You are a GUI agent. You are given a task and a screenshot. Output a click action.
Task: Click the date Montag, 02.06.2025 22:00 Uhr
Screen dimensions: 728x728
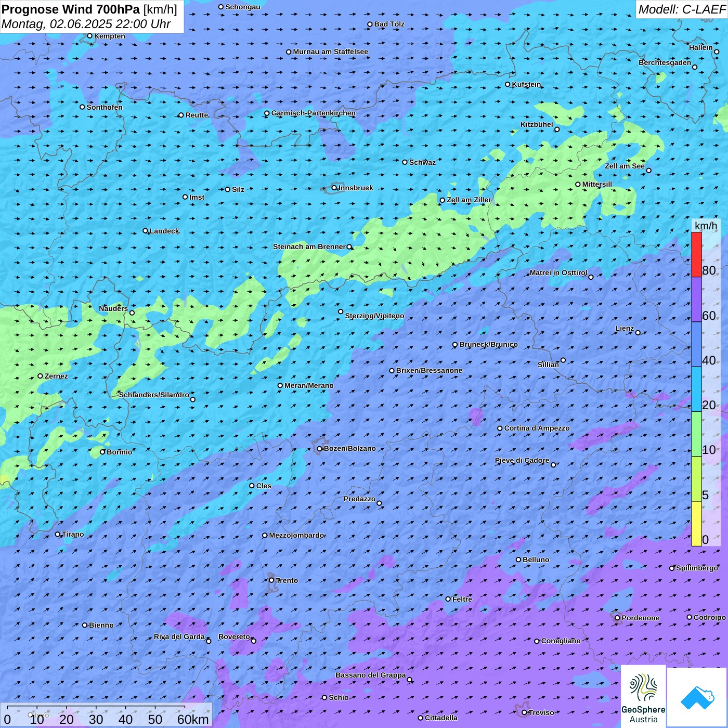(x=86, y=24)
